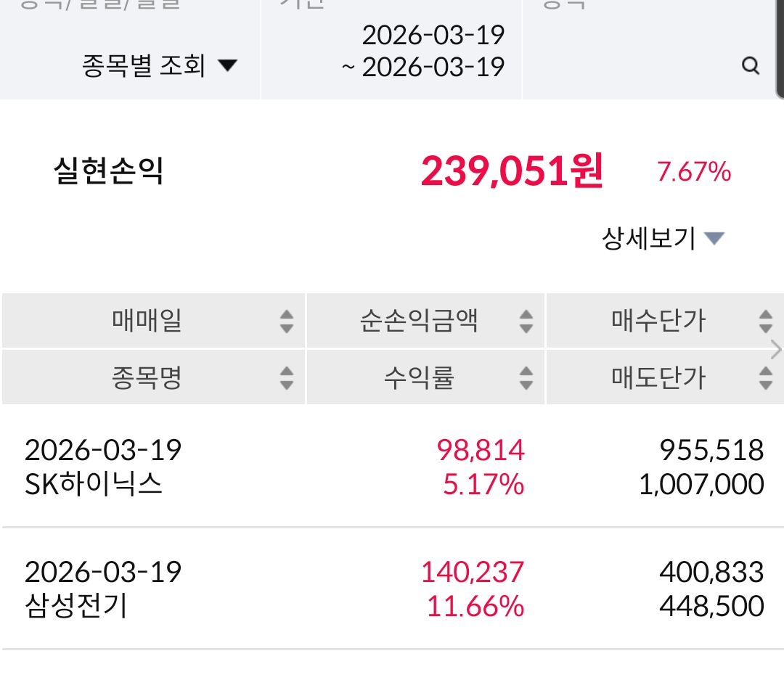Viewport: 784px width, 680px height.
Task: Click the 수익률 column header label
Action: pos(419,377)
